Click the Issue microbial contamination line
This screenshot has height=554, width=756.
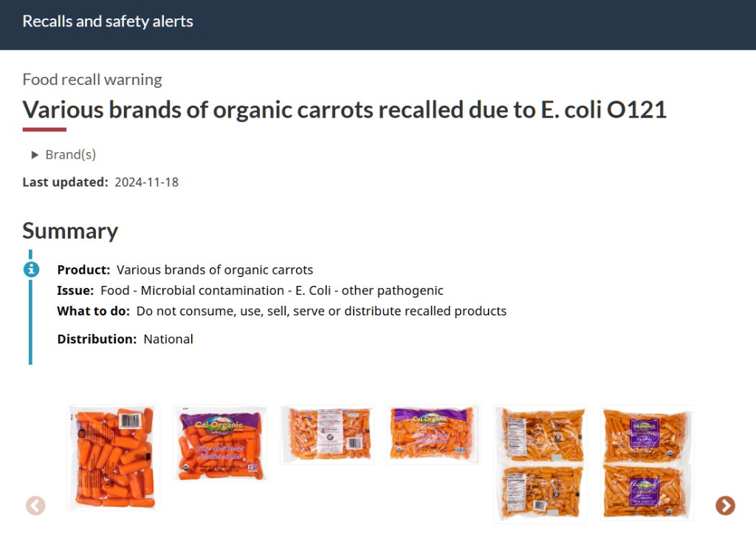(250, 290)
